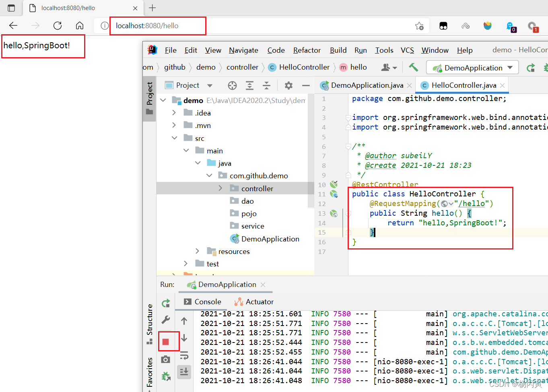Viewport: 548px width, 392px height.
Task: Click wrench icon in Run panel
Action: (x=166, y=320)
